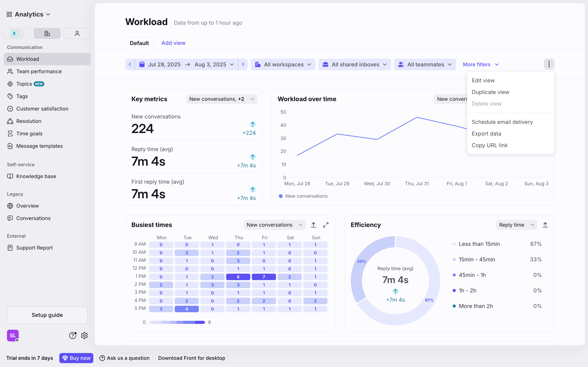The height and width of the screenshot is (367, 588).
Task: Click the Busiest times color scale bar
Action: click(x=177, y=322)
